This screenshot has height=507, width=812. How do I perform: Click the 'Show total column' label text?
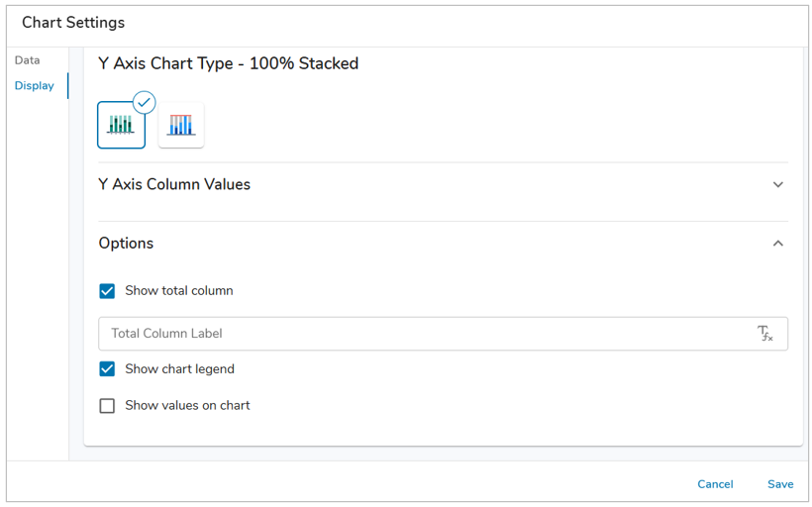[x=179, y=291]
